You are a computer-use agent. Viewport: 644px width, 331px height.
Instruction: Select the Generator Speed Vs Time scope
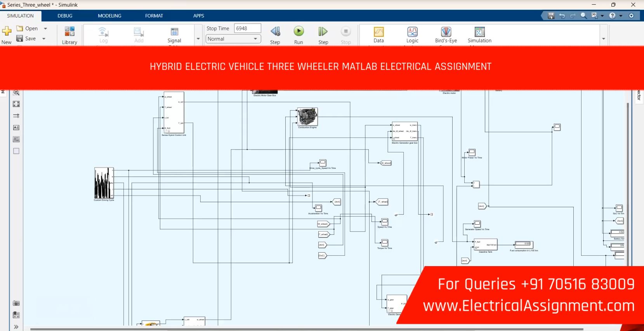(477, 224)
